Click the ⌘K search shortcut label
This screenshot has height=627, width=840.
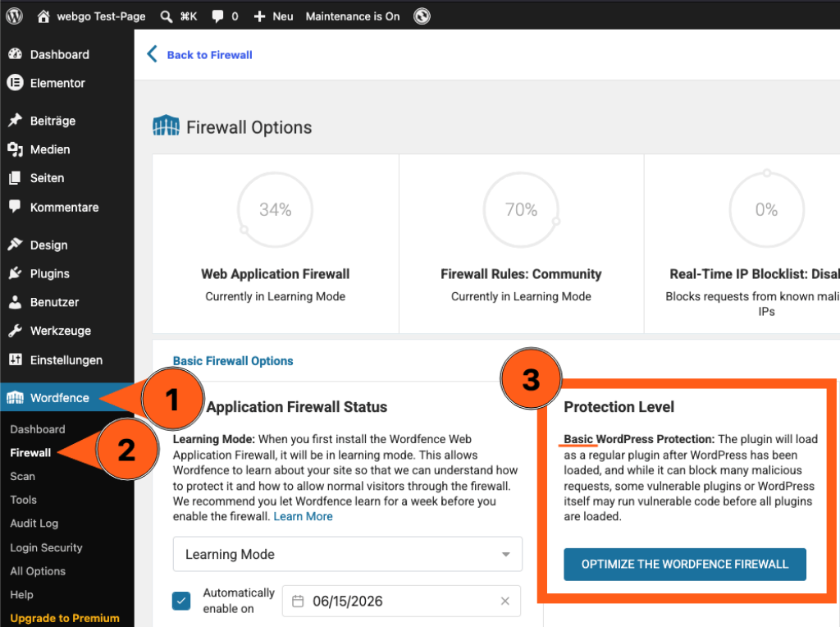click(x=189, y=16)
